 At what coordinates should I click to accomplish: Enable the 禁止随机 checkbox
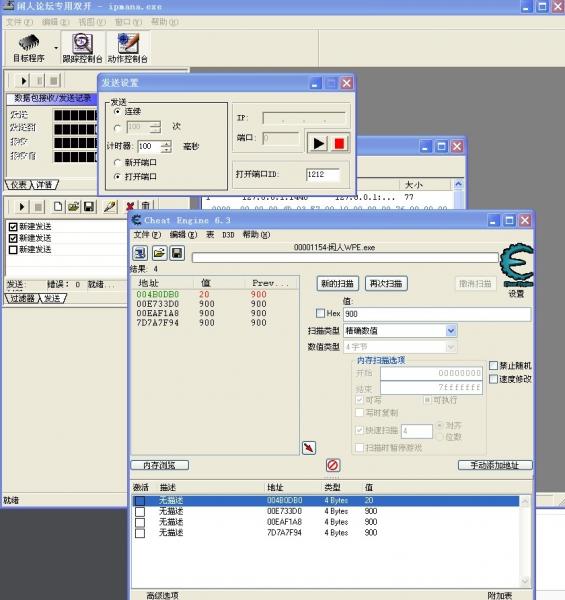(x=493, y=365)
